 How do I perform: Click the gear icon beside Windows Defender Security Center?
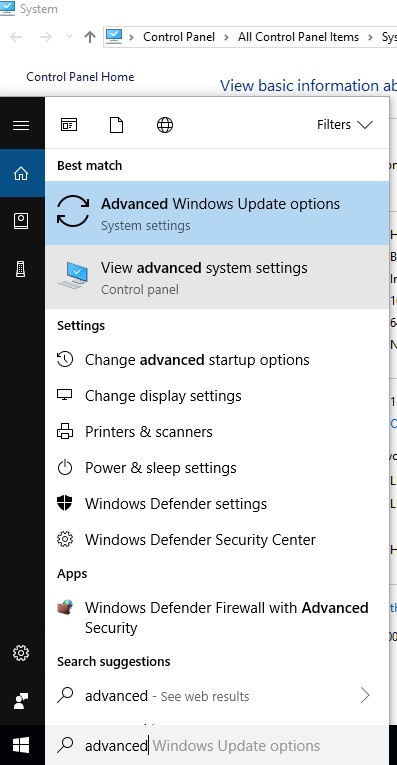(x=65, y=539)
